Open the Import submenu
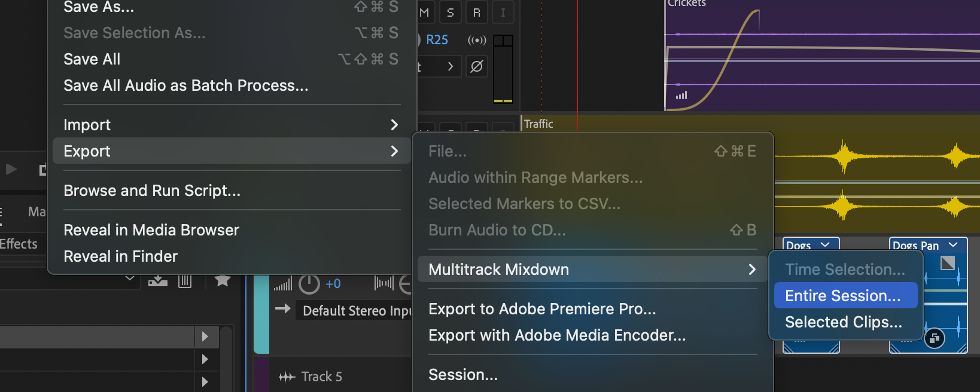 tap(232, 125)
